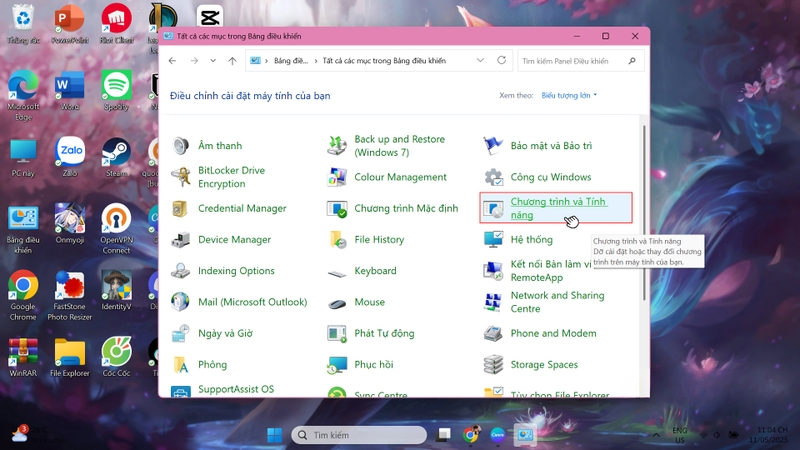This screenshot has height=450, width=800.
Task: Open the Storage Spaces icon
Action: [x=493, y=365]
